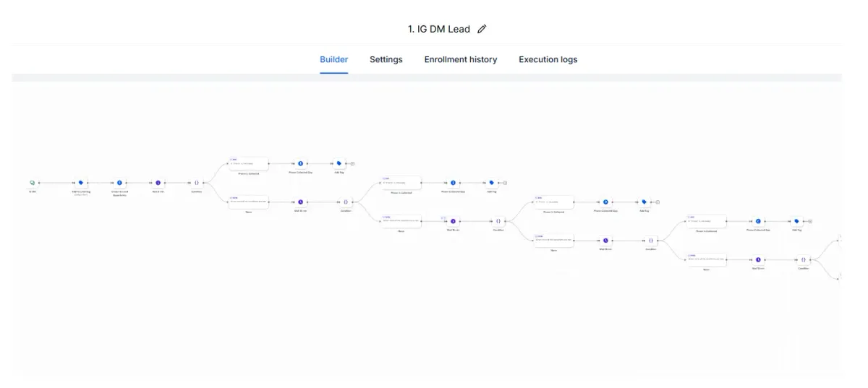Add step after second branch's Add Tag
Image resolution: width=868 pixels, height=388 pixels.
point(505,183)
